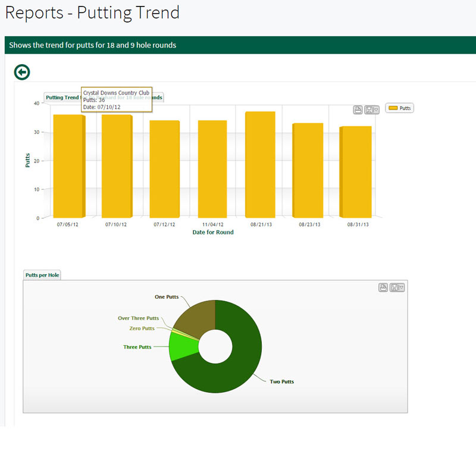Print the Putts per Hole pie chart
The width and height of the screenshot is (476, 476).
pyautogui.click(x=383, y=287)
